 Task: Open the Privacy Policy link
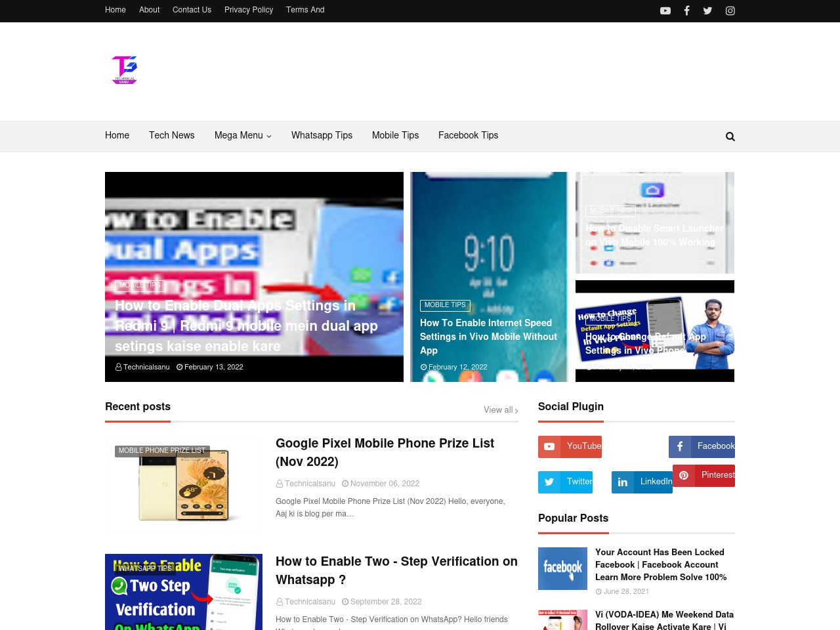tap(249, 10)
